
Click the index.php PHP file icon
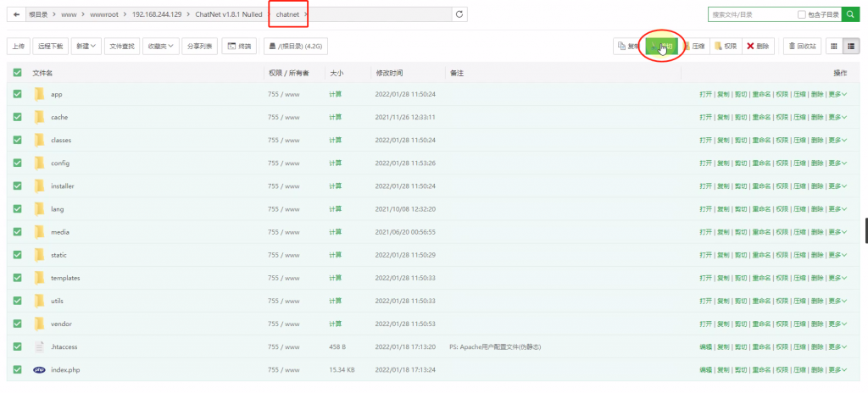pos(39,370)
